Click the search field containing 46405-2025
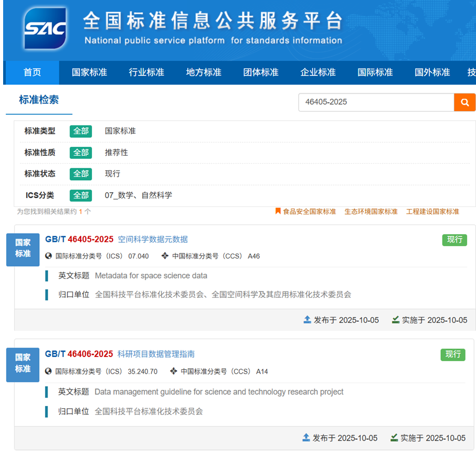 click(376, 102)
